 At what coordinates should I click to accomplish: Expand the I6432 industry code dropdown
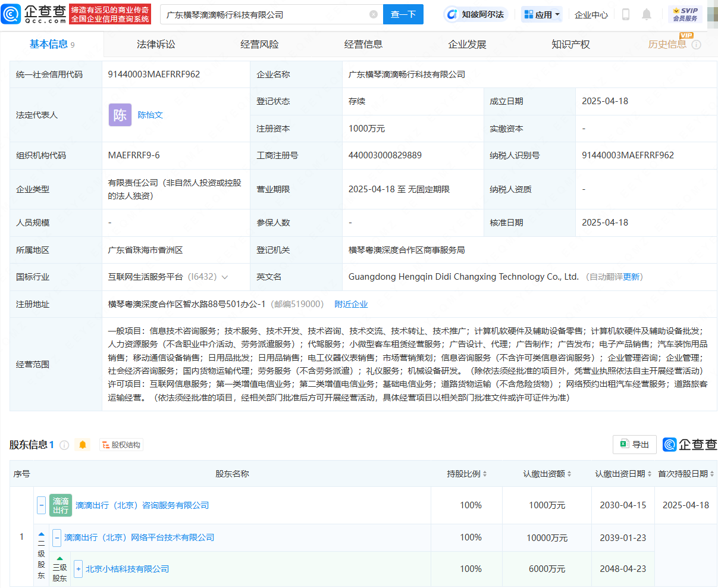click(224, 277)
